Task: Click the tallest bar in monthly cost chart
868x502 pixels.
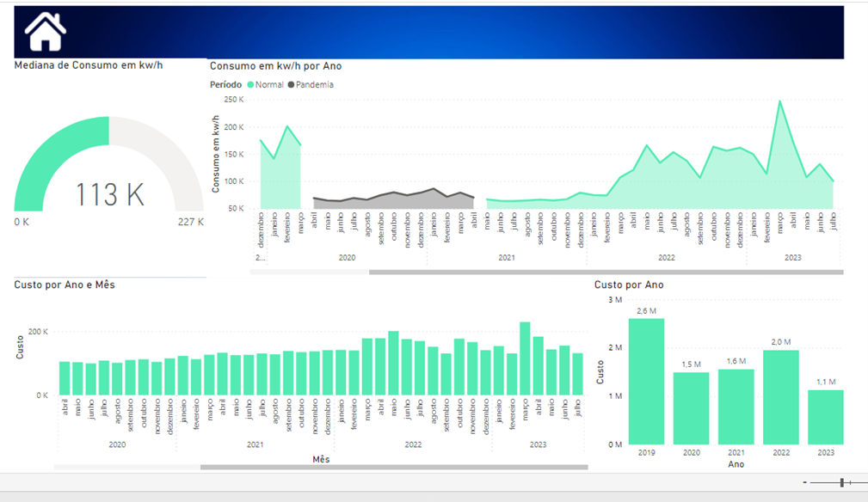Action: [525, 359]
